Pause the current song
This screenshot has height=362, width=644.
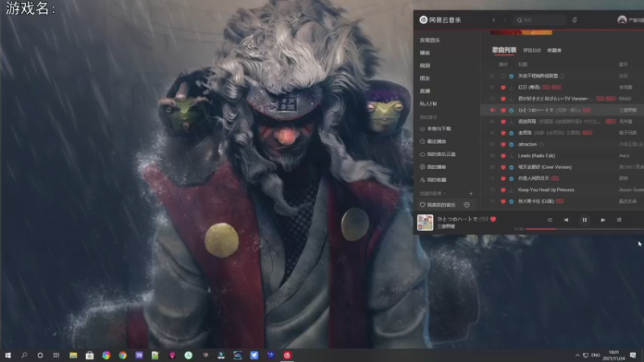[584, 220]
